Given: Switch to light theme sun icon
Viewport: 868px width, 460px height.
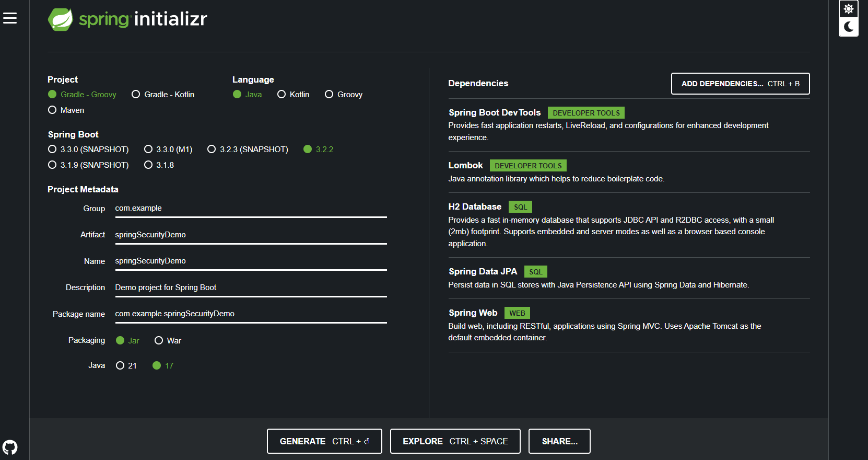Looking at the screenshot, I should [849, 9].
